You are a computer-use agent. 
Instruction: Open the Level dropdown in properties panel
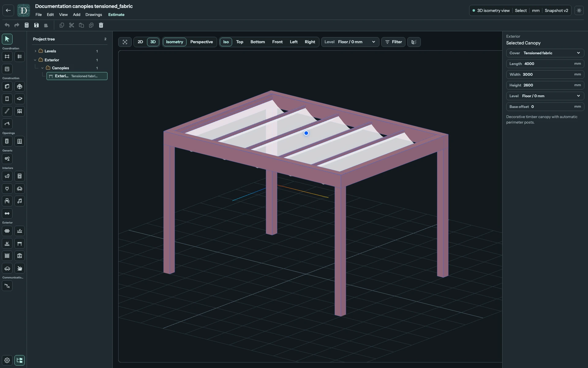pos(545,96)
